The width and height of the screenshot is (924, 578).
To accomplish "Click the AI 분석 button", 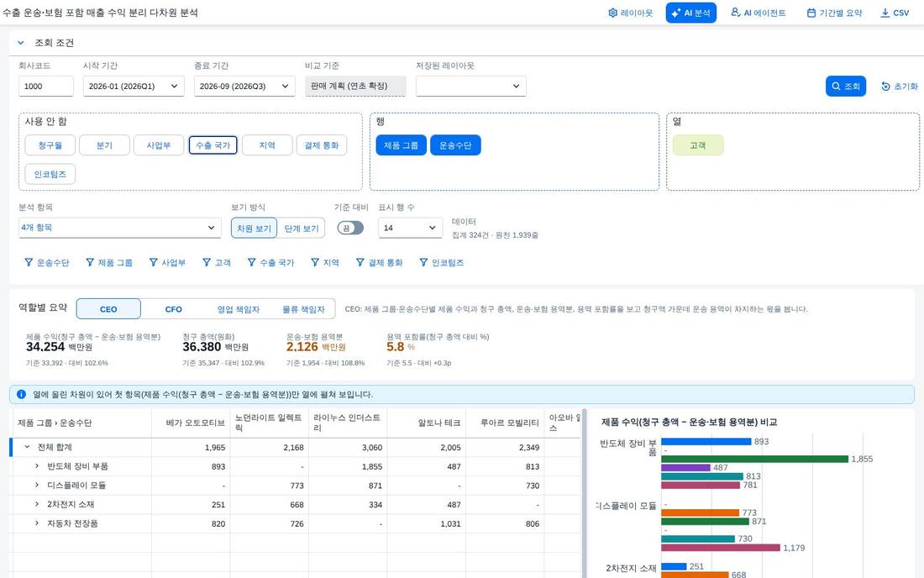I will coord(690,13).
